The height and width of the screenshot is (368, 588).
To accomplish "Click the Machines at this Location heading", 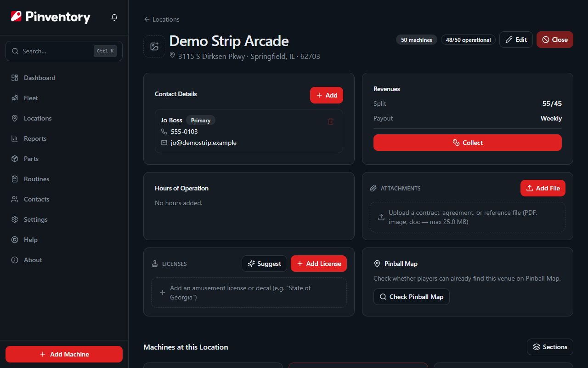I will point(186,347).
